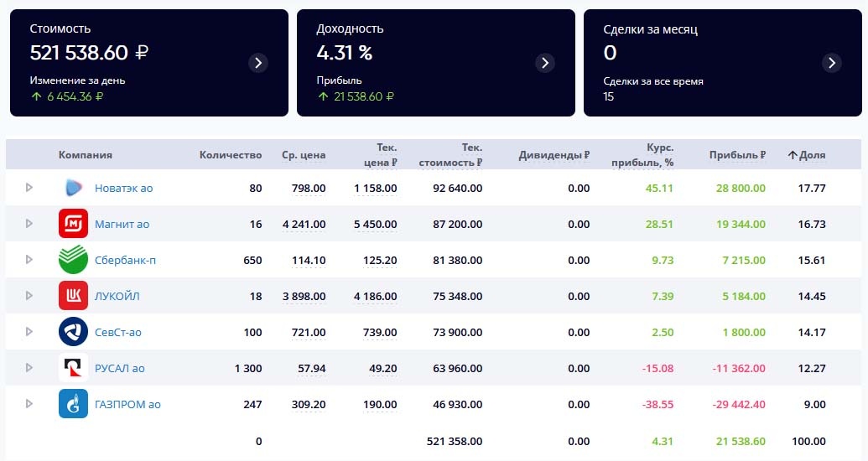Click the red Магнит logo icon
The width and height of the screenshot is (868, 461).
[x=73, y=224]
